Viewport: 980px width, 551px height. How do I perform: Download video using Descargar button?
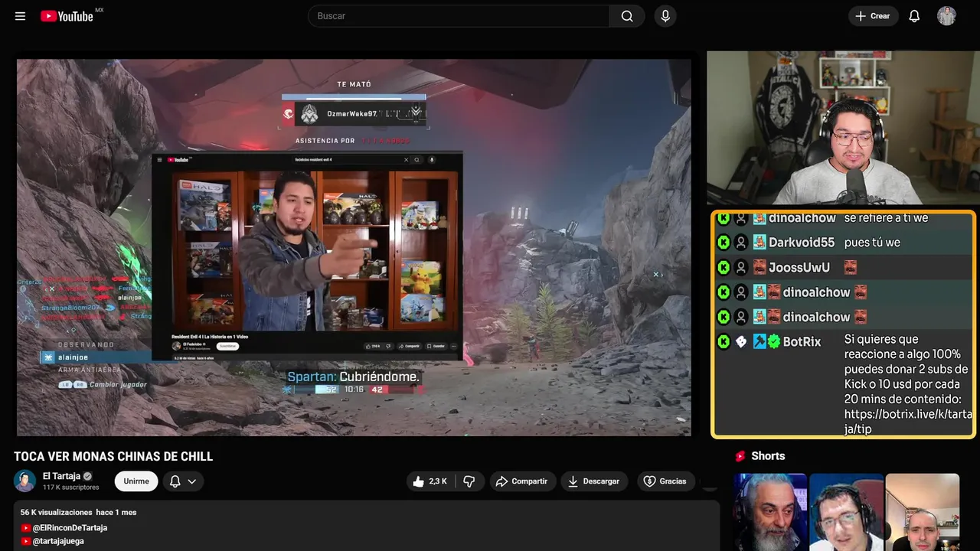[594, 481]
